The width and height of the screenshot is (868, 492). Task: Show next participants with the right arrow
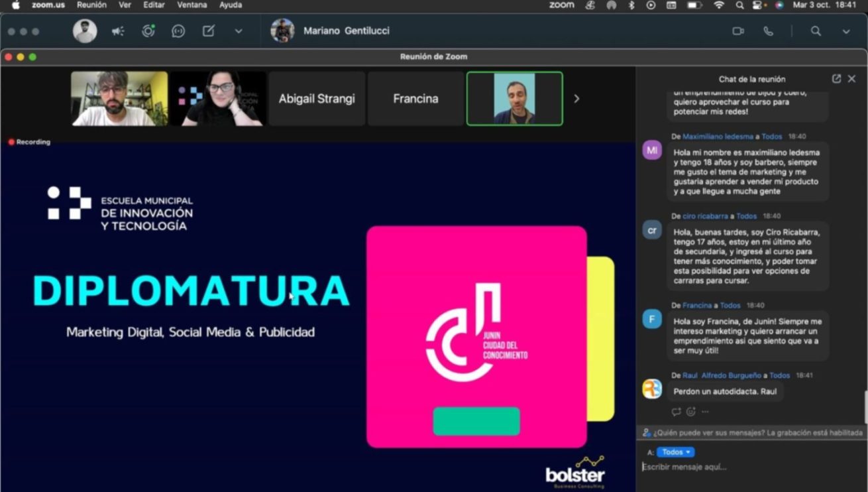pos(576,99)
